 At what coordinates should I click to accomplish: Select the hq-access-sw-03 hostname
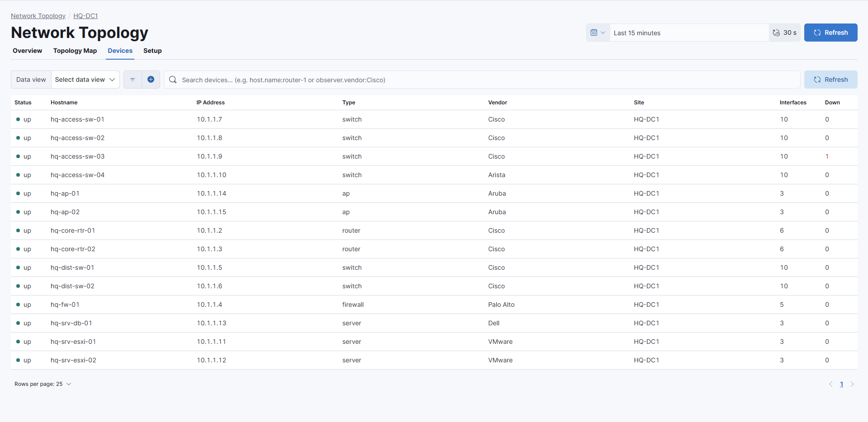click(77, 156)
